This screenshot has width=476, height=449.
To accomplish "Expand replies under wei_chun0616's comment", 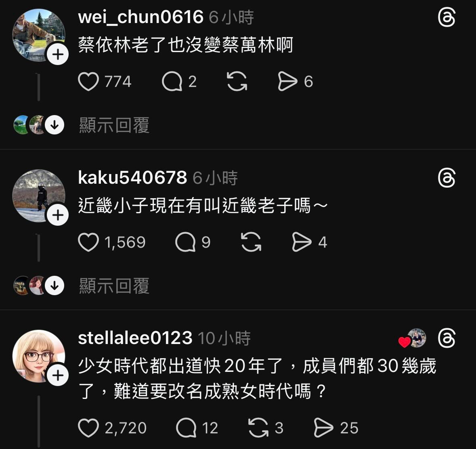I will [x=114, y=125].
